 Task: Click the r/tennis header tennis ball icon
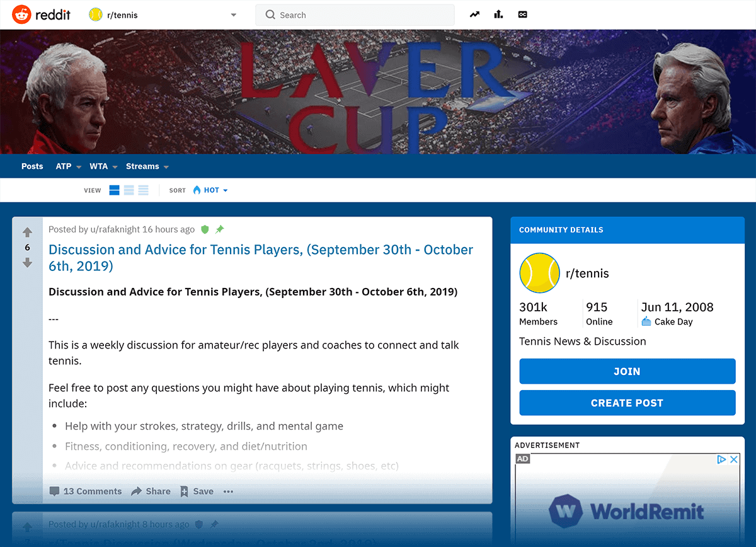(96, 14)
